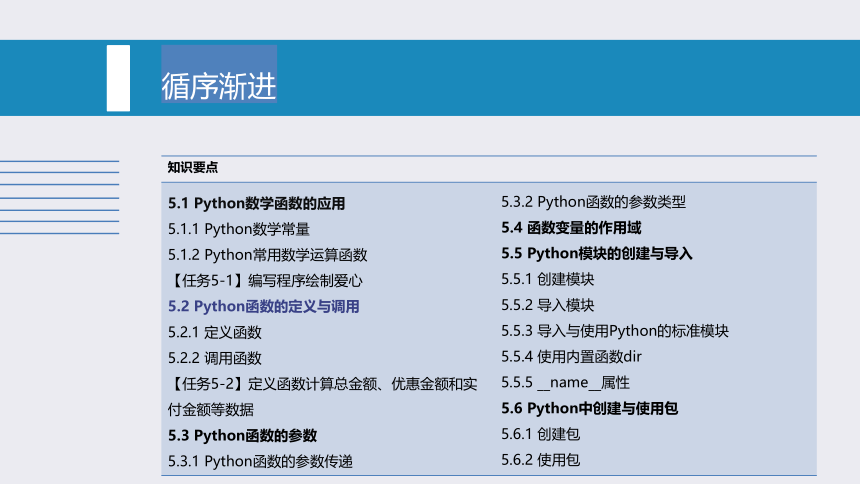Open highlighted link 5.2 Python函数的定义与调用
Viewport: 860px width, 484px height.
point(263,306)
